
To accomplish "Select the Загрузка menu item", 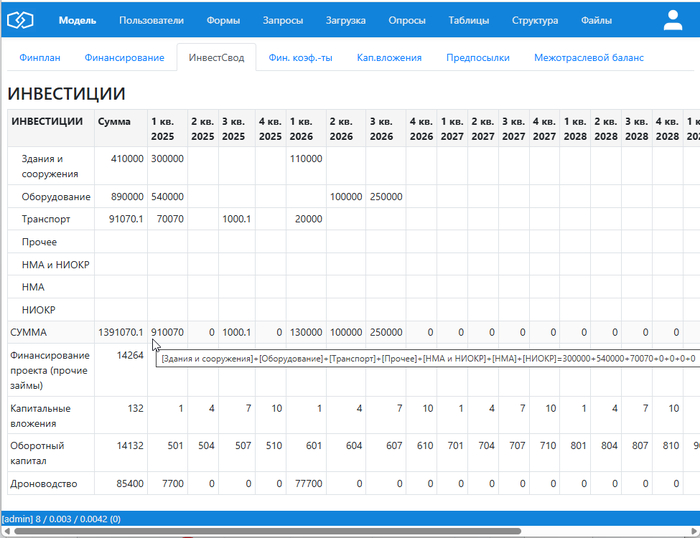I will point(345,20).
